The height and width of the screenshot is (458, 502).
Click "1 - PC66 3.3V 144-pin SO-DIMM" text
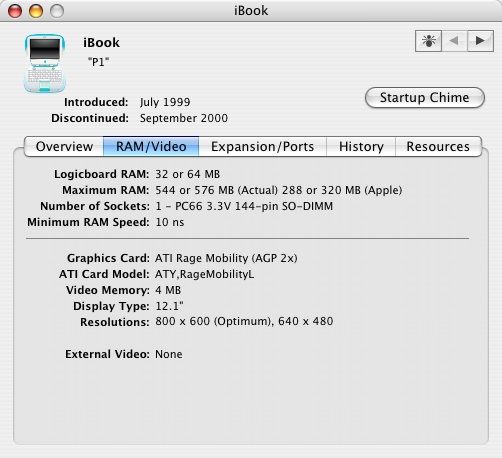pyautogui.click(x=244, y=206)
